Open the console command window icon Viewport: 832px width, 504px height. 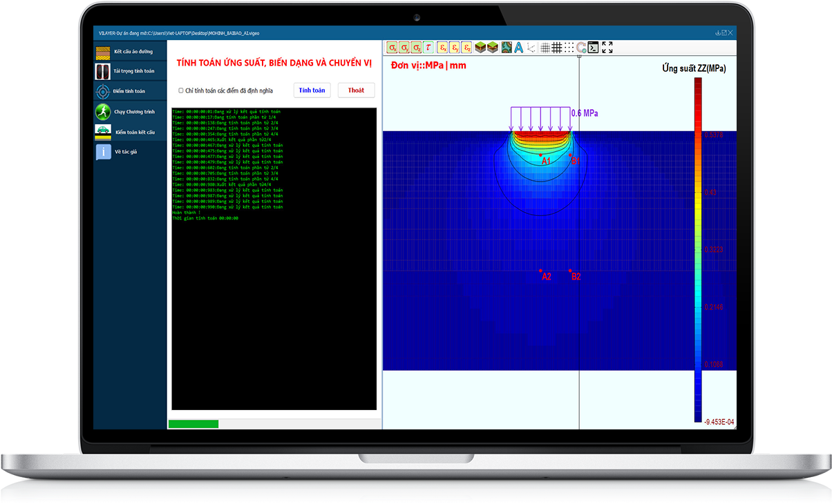(593, 48)
